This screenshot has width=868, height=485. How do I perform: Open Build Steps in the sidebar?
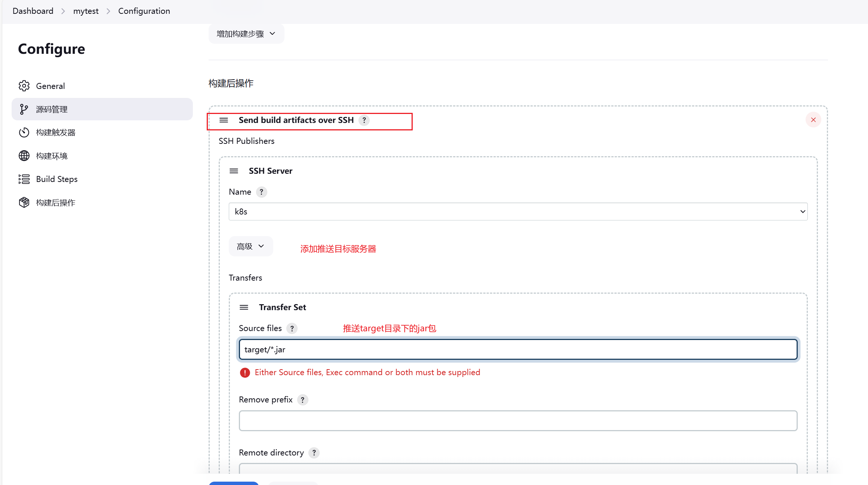pos(102,179)
